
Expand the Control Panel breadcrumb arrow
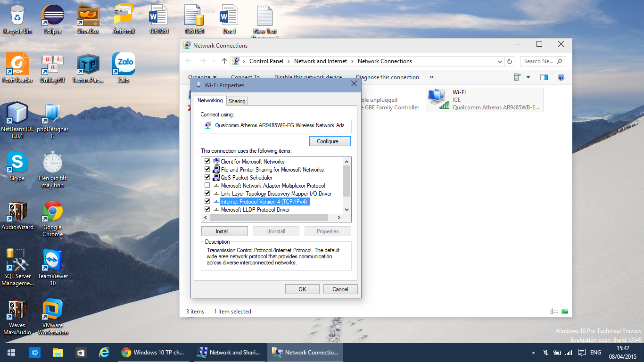288,61
